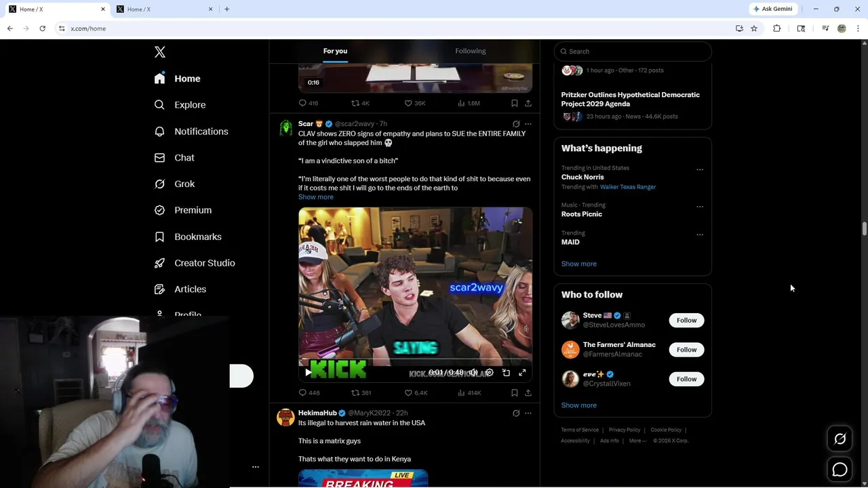This screenshot has width=868, height=488.
Task: Open the Bookmarks page
Action: (x=188, y=237)
